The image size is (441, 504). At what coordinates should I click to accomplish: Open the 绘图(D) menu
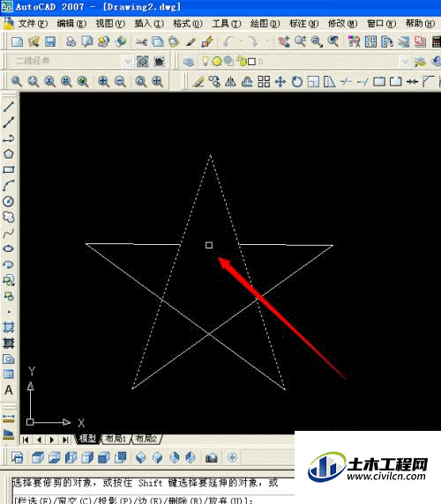265,24
